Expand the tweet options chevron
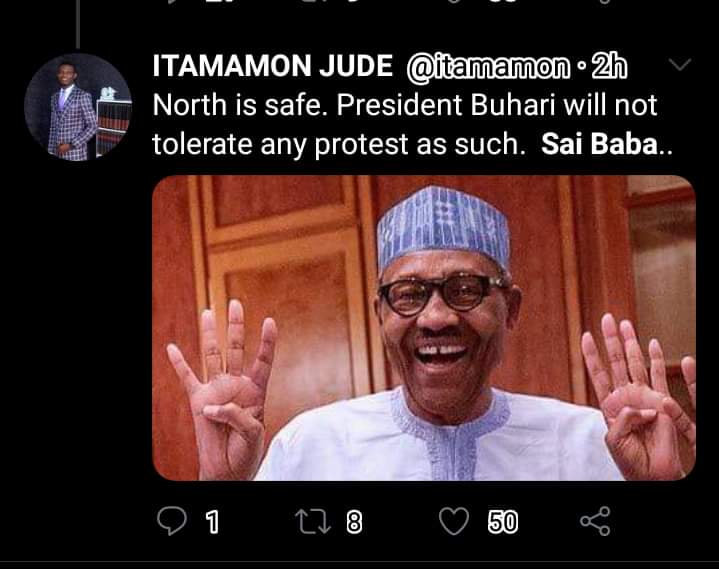This screenshot has width=719, height=569. pos(678,65)
